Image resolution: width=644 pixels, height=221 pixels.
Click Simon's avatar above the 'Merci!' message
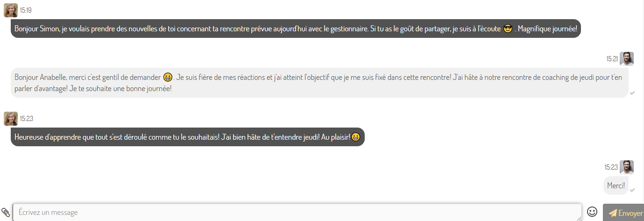627,167
